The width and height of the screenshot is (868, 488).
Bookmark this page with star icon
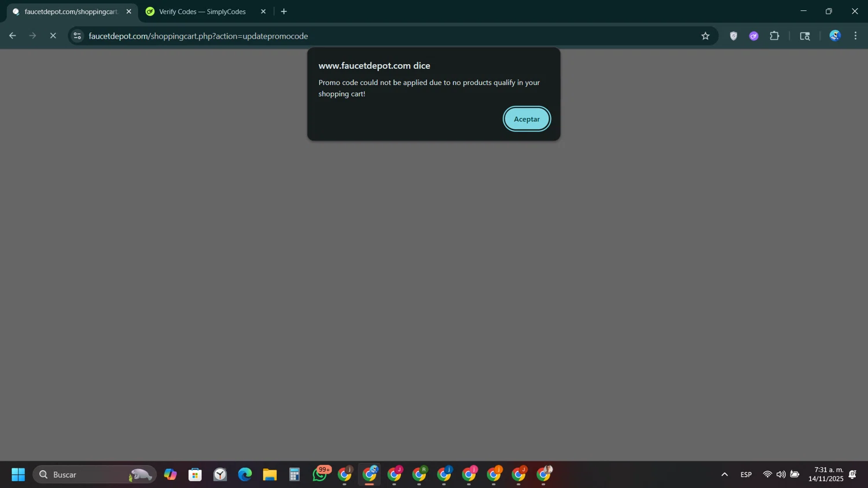point(705,36)
